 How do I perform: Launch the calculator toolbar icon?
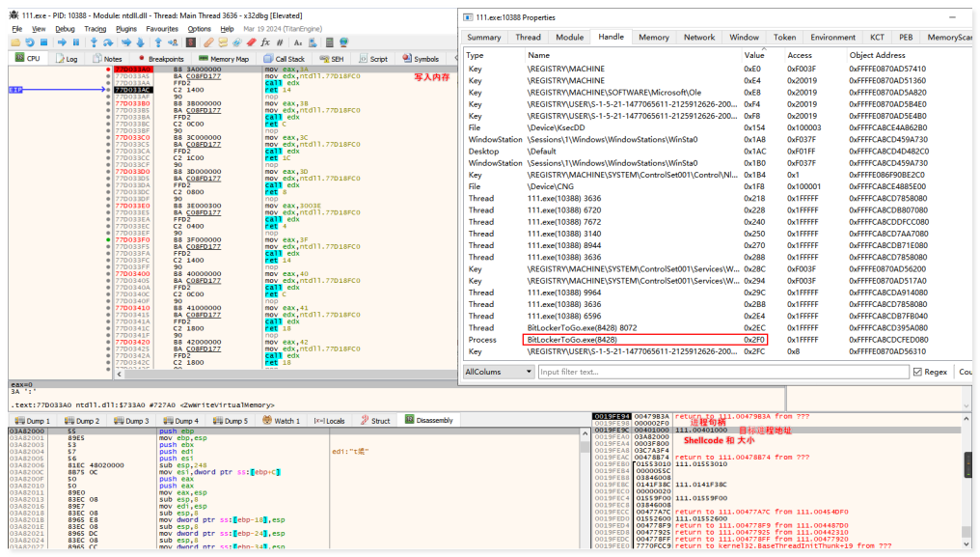(x=331, y=42)
